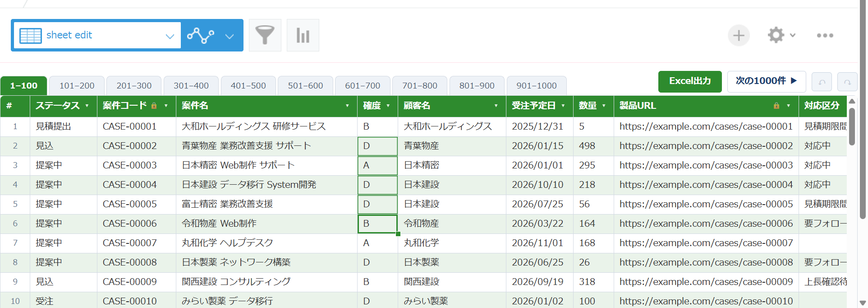Click the 次の1000件 button
Screen dimensions: 868x308
coord(767,81)
